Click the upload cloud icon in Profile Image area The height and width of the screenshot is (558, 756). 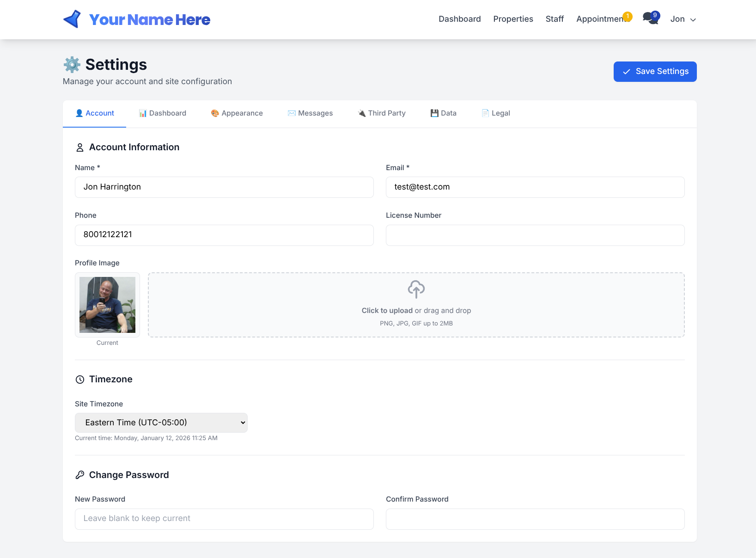click(416, 289)
